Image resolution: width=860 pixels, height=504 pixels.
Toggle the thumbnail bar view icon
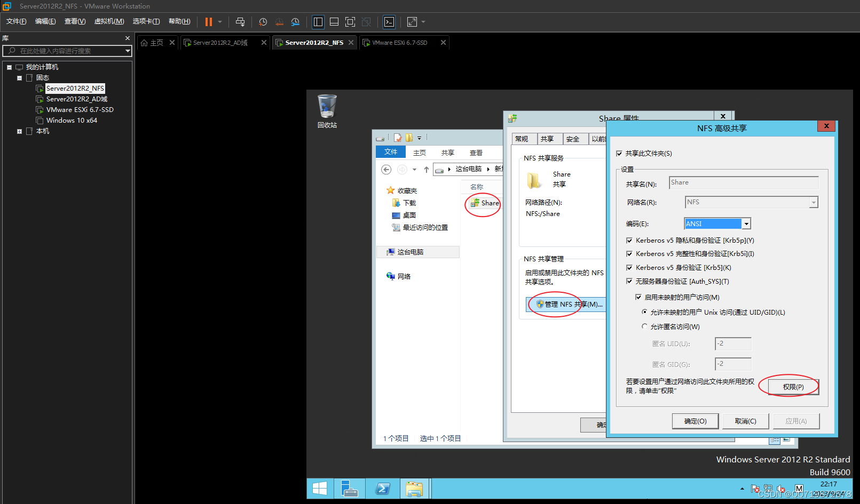[334, 22]
